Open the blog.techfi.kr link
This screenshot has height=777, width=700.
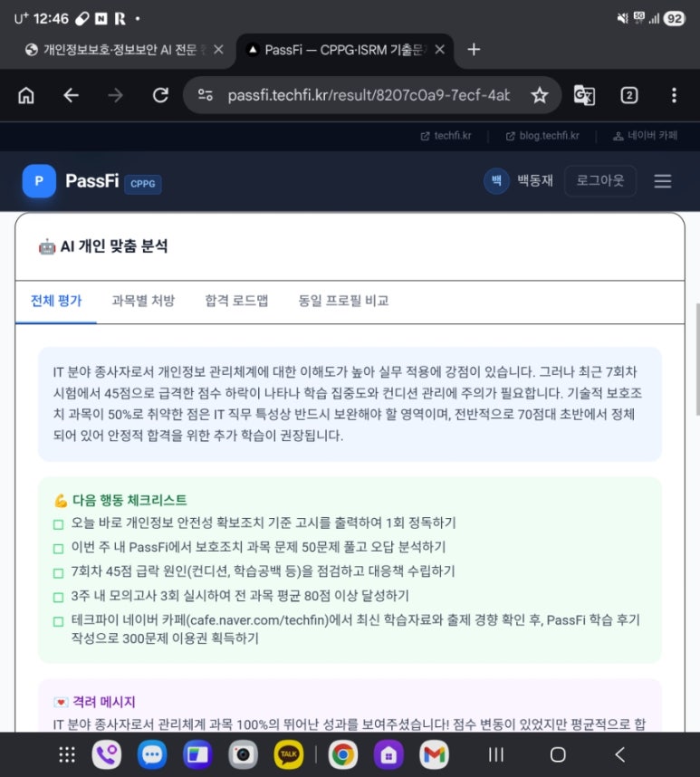pos(542,136)
